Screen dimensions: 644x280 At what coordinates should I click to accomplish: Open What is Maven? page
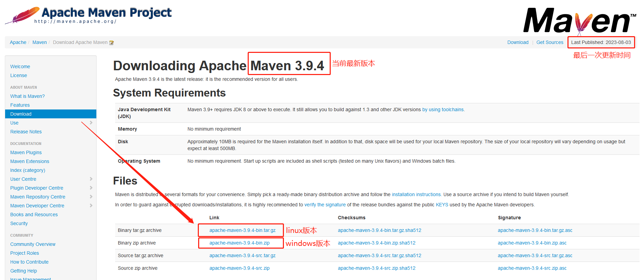pyautogui.click(x=27, y=96)
